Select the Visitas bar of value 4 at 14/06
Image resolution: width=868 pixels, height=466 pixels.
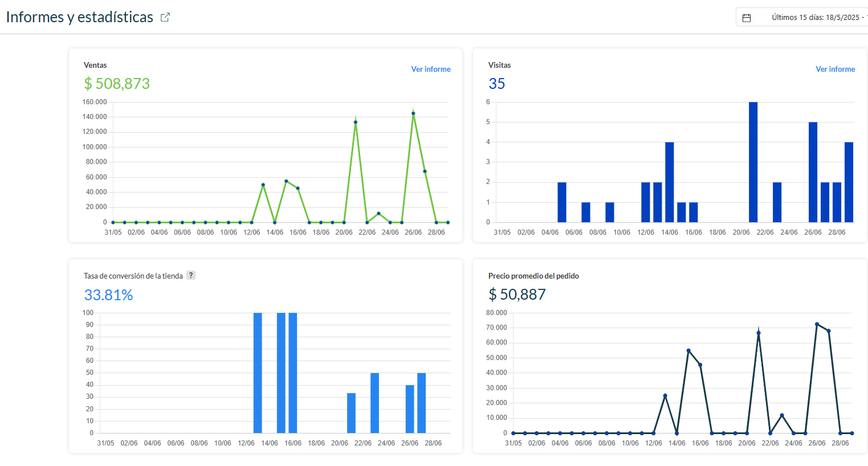670,182
